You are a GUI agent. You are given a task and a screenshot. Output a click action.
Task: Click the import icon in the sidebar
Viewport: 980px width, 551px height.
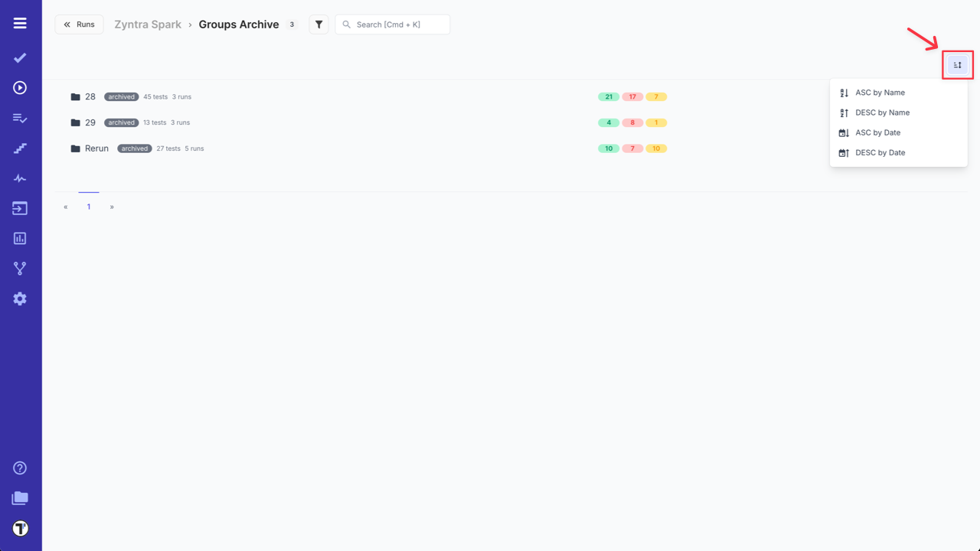(19, 207)
